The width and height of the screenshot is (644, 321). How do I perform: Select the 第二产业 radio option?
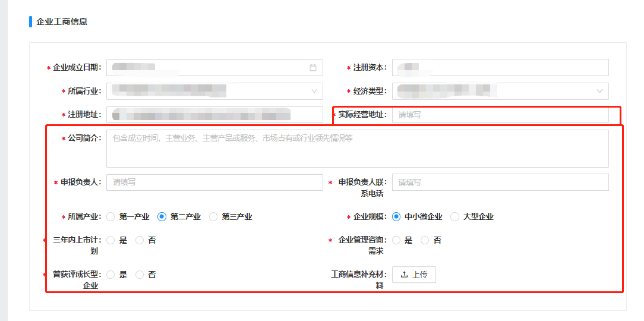click(162, 216)
